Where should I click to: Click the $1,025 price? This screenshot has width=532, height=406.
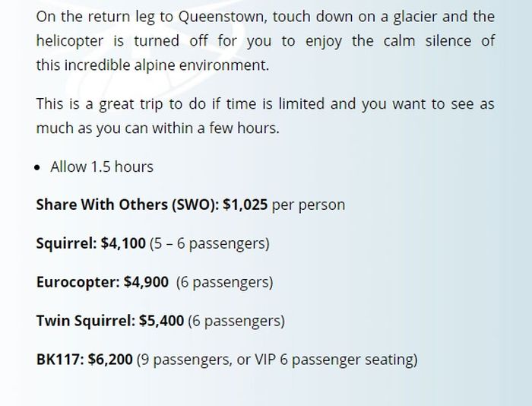click(x=245, y=205)
